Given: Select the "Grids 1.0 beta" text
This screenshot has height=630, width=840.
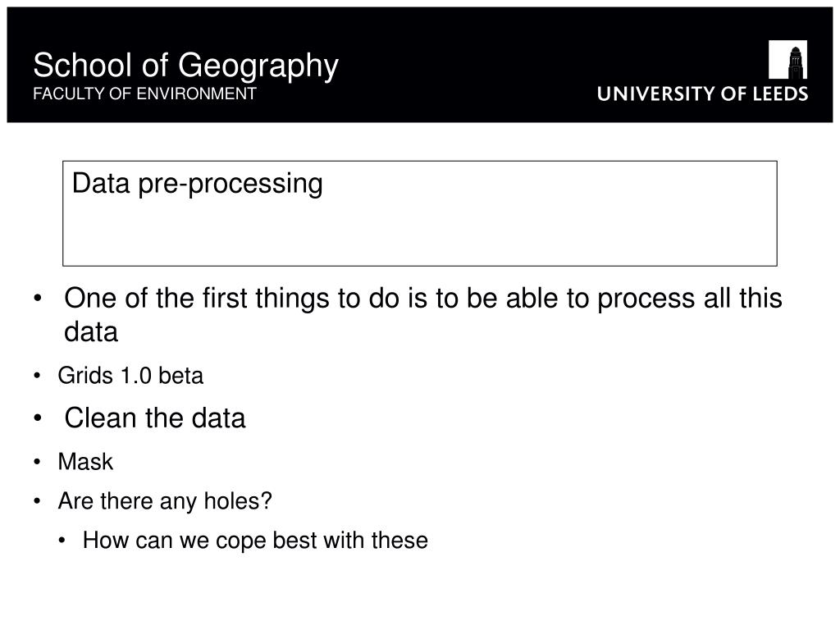Looking at the screenshot, I should [x=130, y=377].
